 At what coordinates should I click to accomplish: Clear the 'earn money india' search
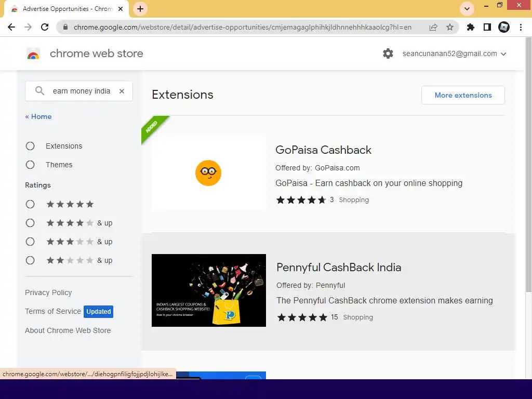tap(122, 91)
